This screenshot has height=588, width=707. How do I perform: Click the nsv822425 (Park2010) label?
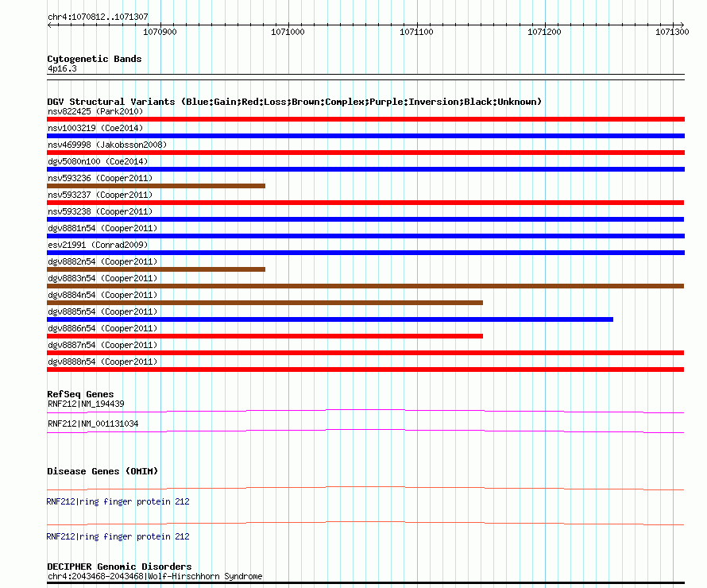pos(95,111)
